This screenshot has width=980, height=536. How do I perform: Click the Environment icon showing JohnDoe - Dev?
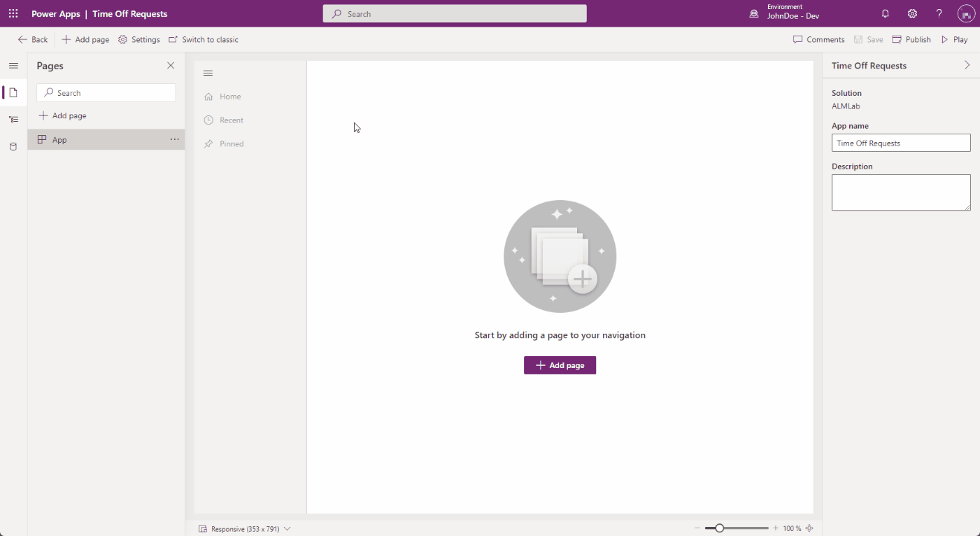click(753, 13)
